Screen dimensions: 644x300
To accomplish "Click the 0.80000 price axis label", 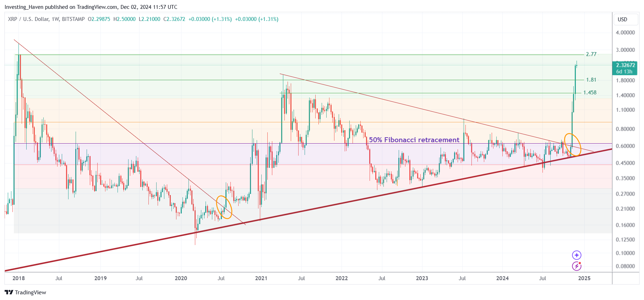I will click(625, 129).
